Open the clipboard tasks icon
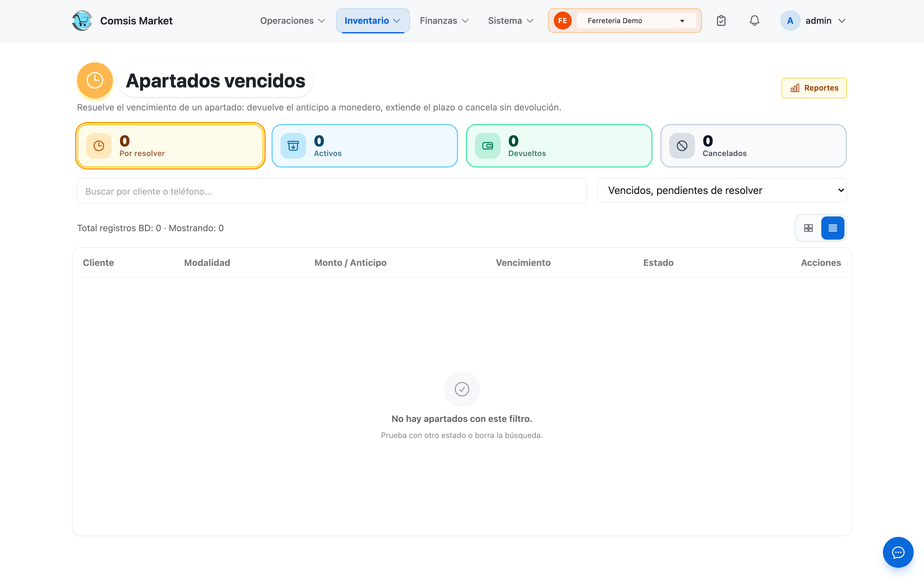 721,21
